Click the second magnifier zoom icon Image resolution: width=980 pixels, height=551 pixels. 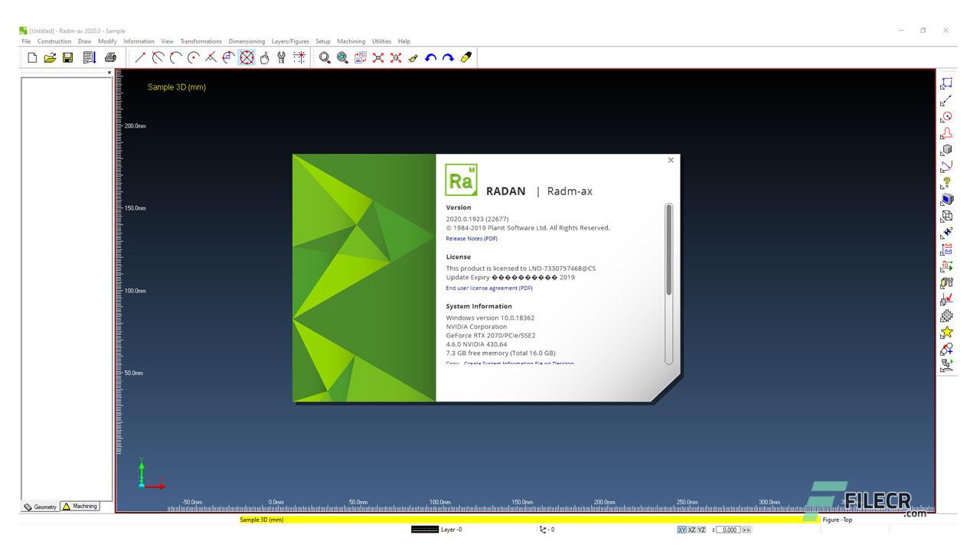coord(342,57)
